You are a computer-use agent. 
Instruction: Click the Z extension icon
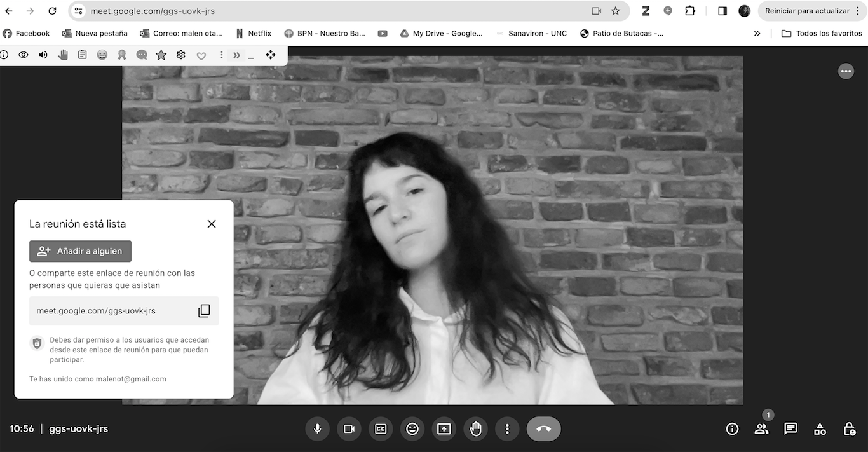click(646, 11)
